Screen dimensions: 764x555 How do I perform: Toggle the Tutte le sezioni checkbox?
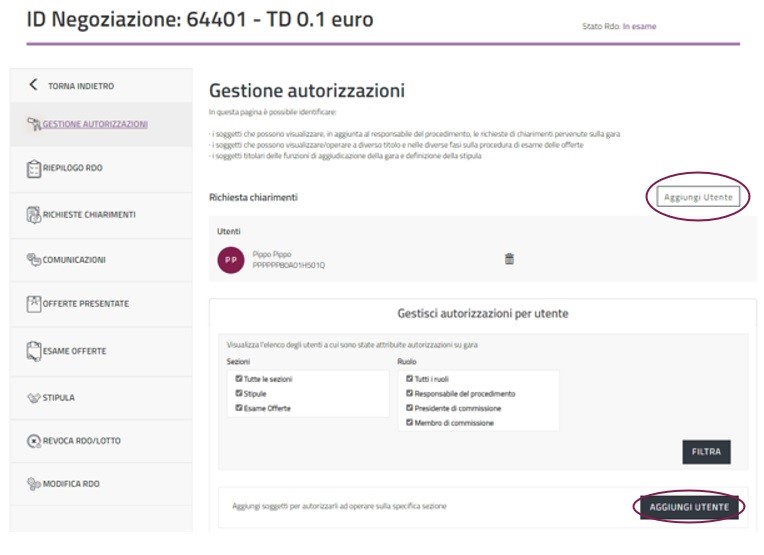pos(239,379)
